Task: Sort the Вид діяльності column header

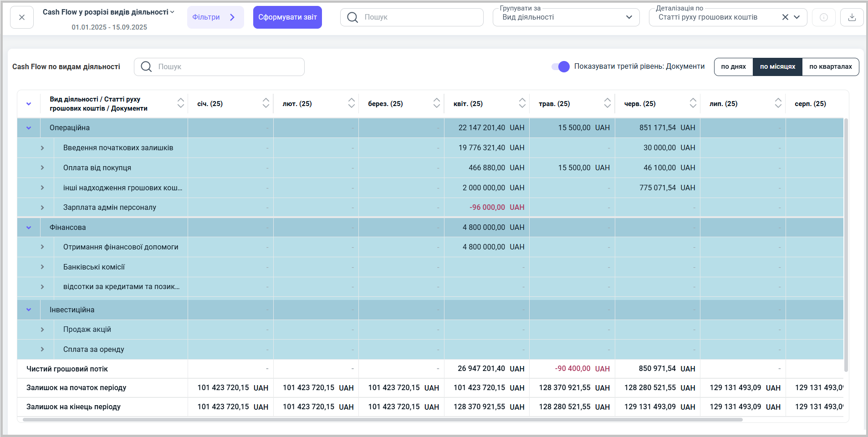Action: point(181,103)
